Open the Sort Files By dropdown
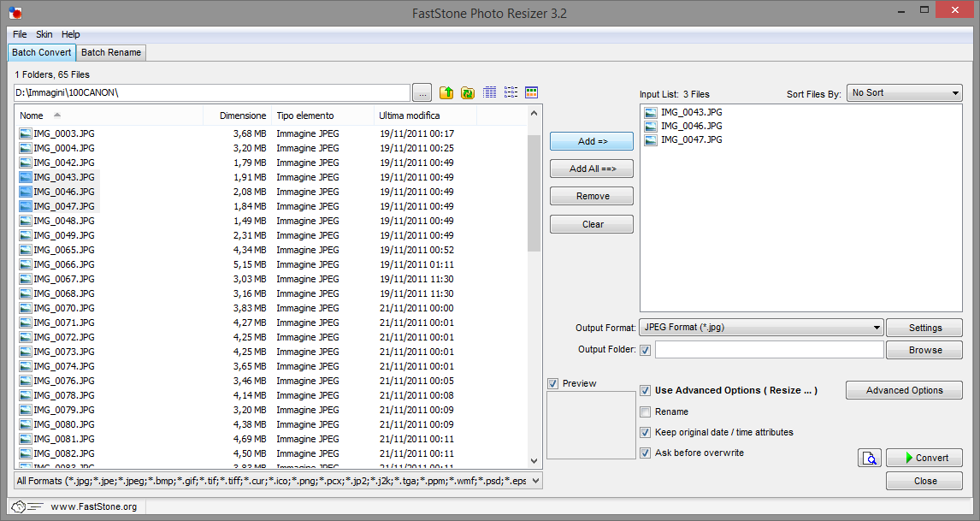The width and height of the screenshot is (980, 521). pos(905,92)
